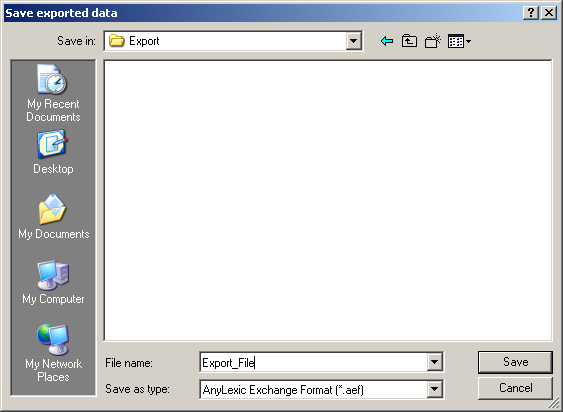Click the question mark help button
Screen dimensions: 563x412
(x=531, y=13)
